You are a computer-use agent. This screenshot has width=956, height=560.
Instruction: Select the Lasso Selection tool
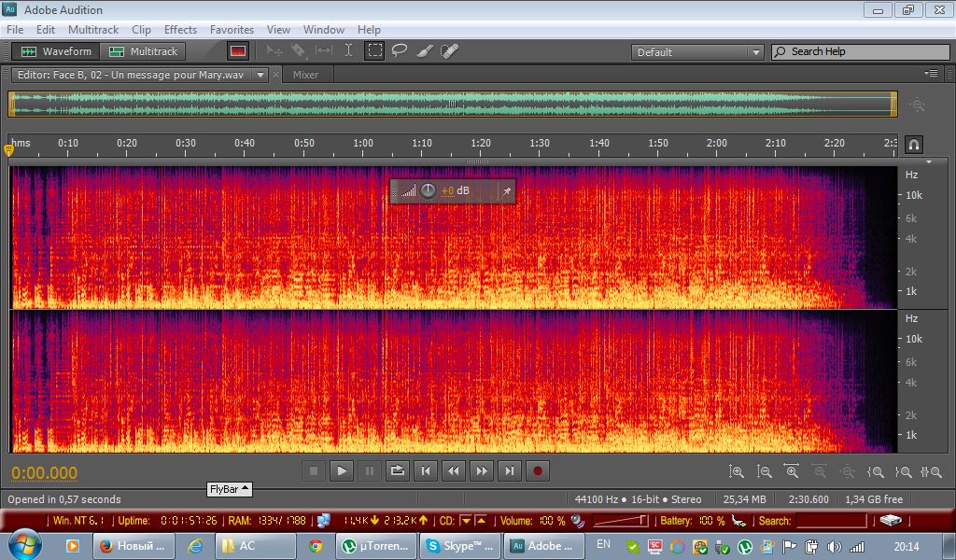400,51
